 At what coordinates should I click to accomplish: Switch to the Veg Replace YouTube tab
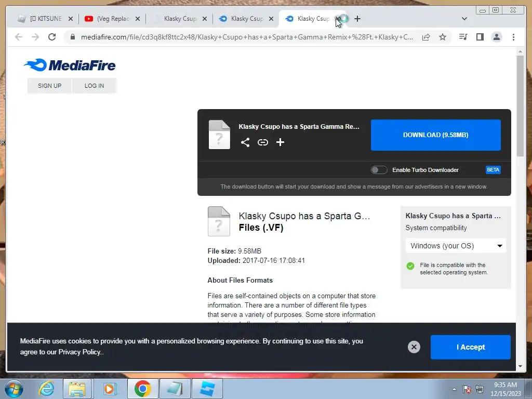click(112, 19)
